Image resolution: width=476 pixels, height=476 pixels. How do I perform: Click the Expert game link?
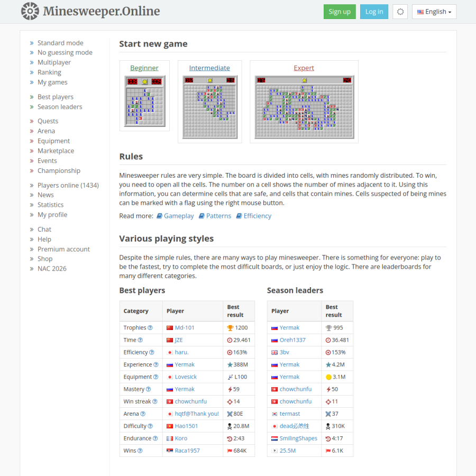point(304,68)
